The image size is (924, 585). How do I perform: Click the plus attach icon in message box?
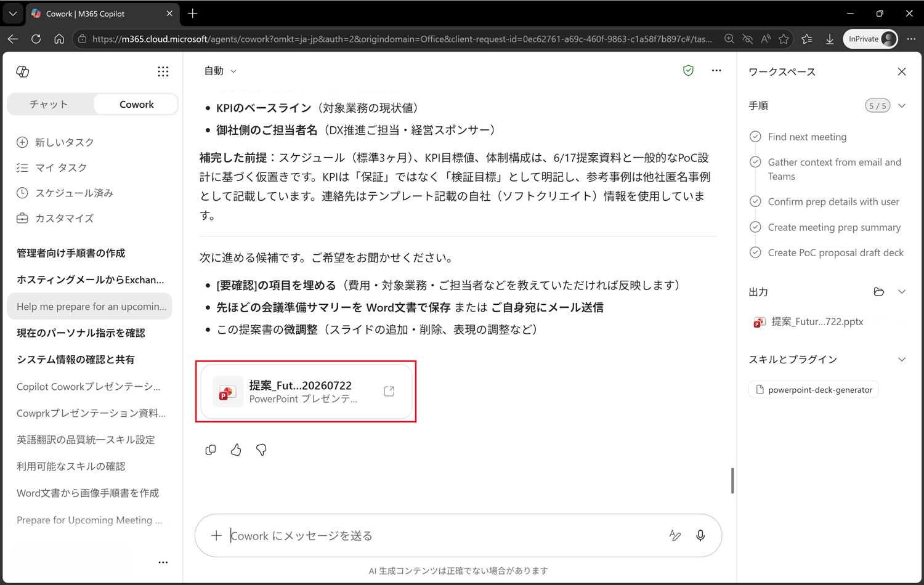coord(216,536)
